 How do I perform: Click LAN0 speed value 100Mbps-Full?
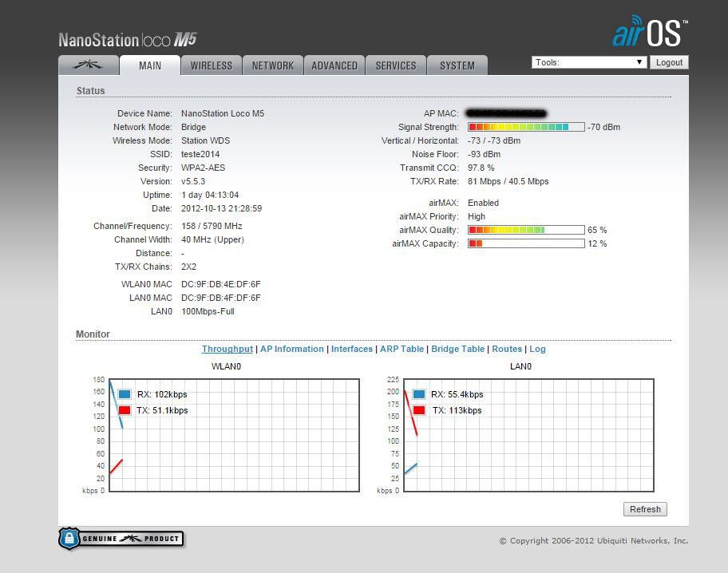[x=208, y=311]
